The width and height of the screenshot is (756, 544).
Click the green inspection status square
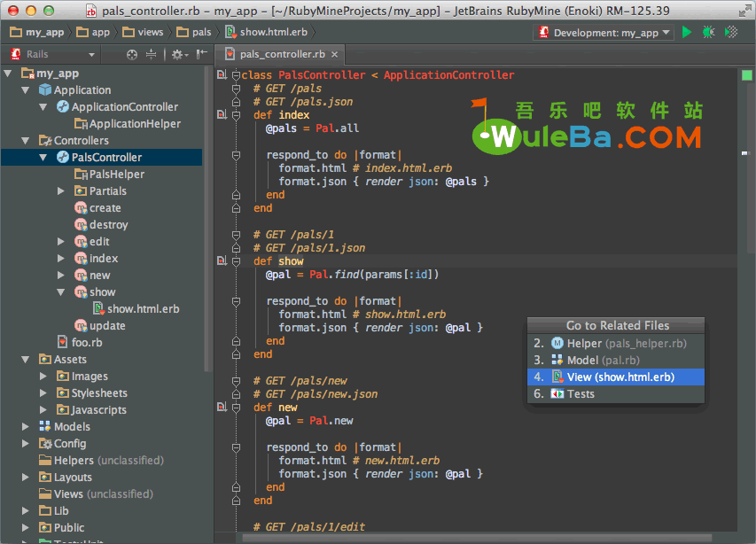click(746, 75)
